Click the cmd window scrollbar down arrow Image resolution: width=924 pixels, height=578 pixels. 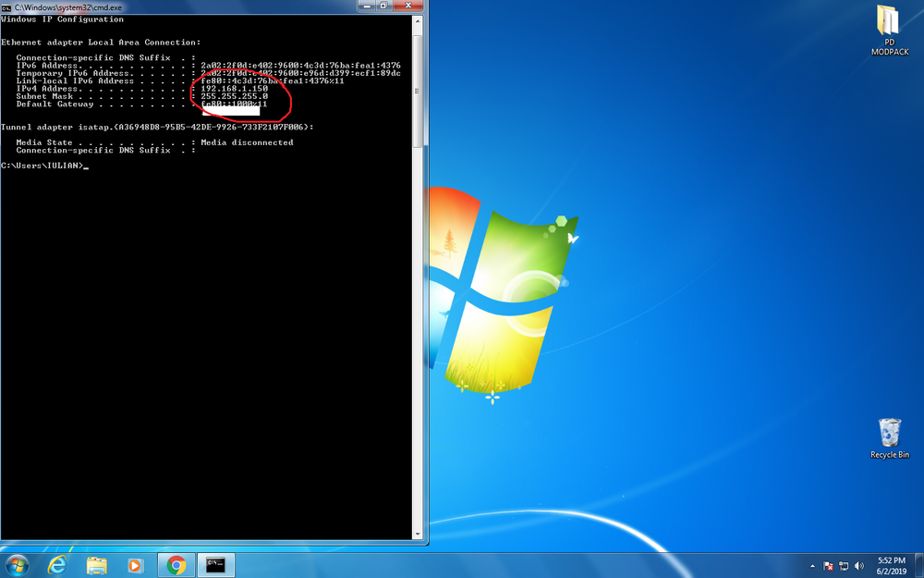point(418,534)
